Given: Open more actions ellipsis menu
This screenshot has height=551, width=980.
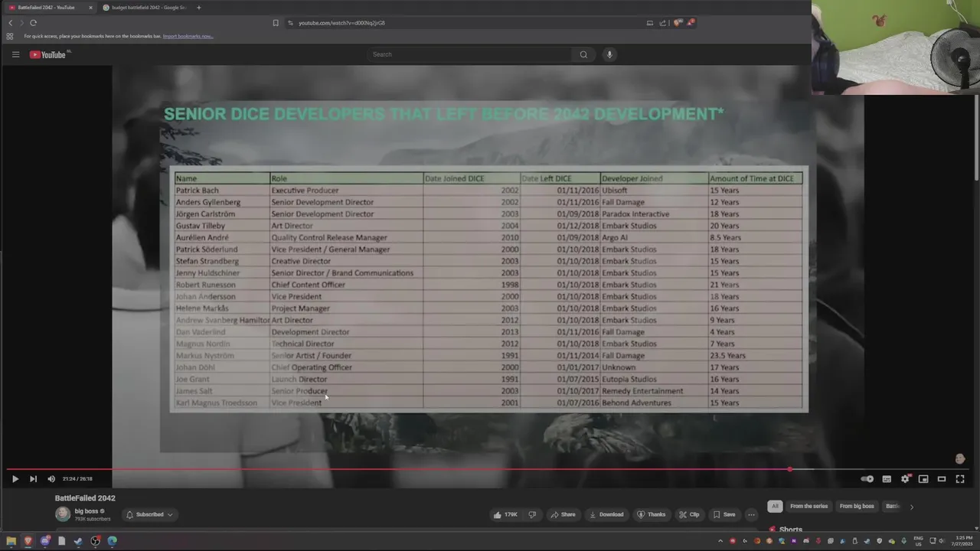Looking at the screenshot, I should click(x=751, y=515).
